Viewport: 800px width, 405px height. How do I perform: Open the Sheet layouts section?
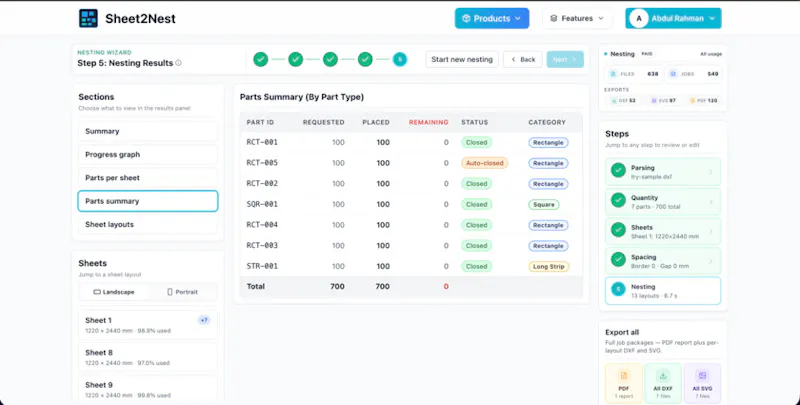pos(148,224)
